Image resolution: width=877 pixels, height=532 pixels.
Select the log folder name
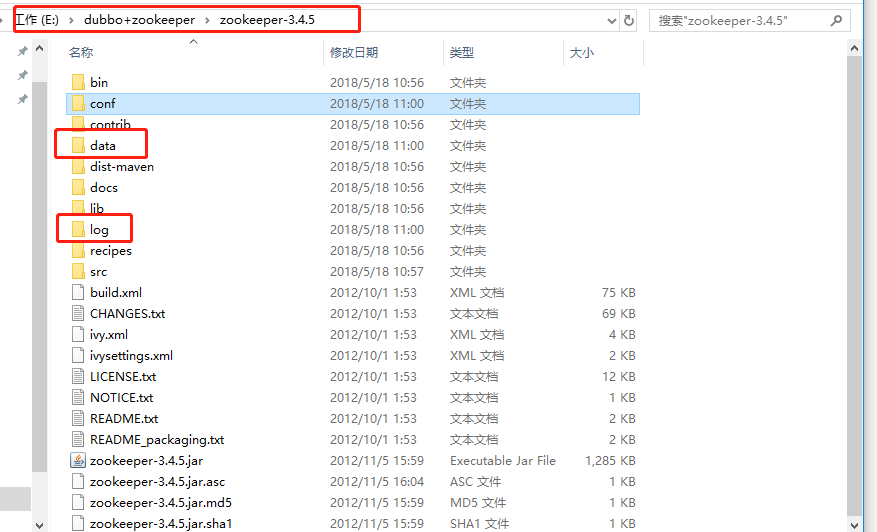pos(99,229)
